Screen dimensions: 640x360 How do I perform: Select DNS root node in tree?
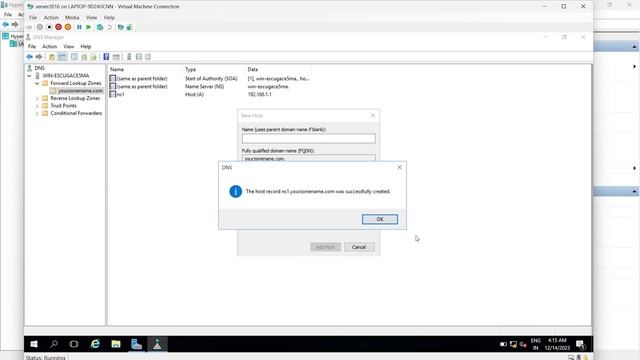[x=40, y=68]
